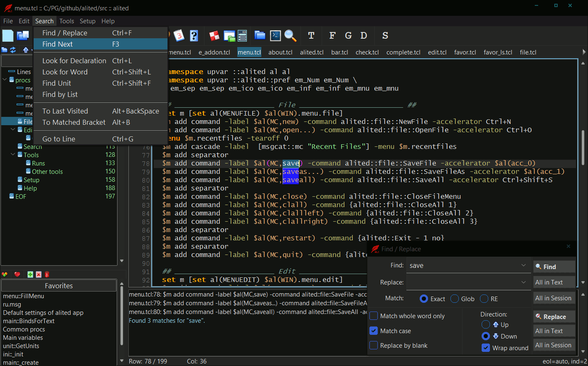Image resolution: width=588 pixels, height=366 pixels.
Task: Uncheck the Match case checkbox
Action: [x=374, y=331]
